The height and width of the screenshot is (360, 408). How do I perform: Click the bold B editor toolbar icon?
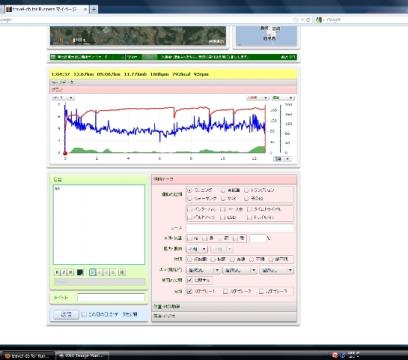[x=57, y=272]
